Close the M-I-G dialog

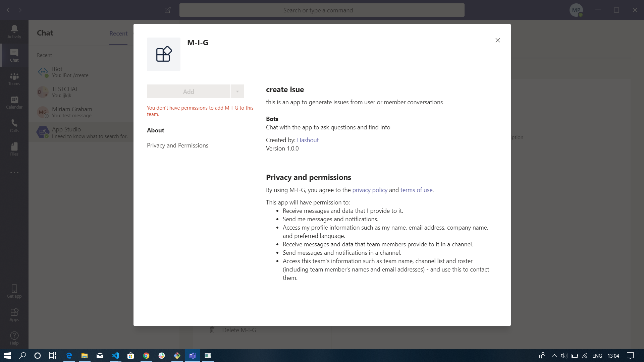497,40
